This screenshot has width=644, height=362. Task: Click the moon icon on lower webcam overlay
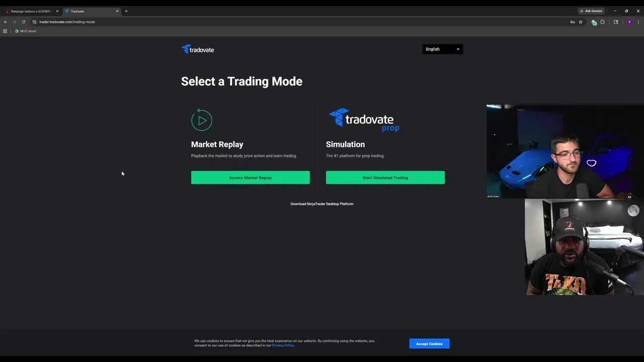click(633, 211)
